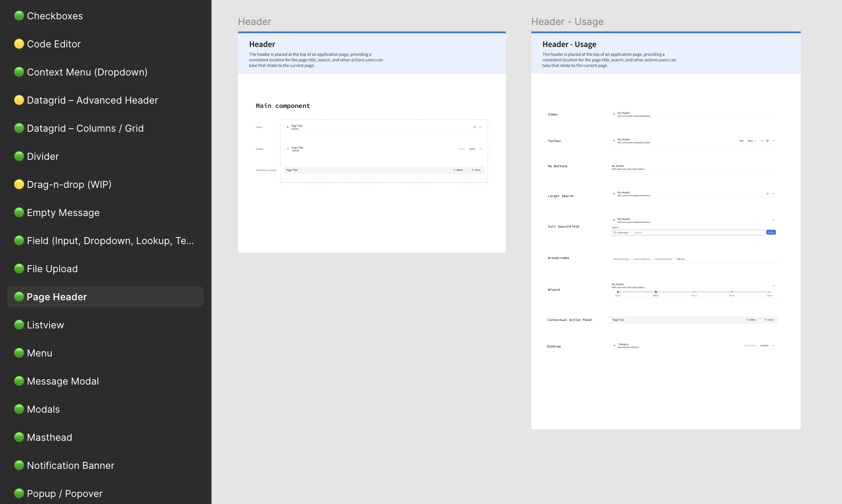The width and height of the screenshot is (842, 504).
Task: Click ellipsis icon in Larger Search row
Action: [774, 194]
